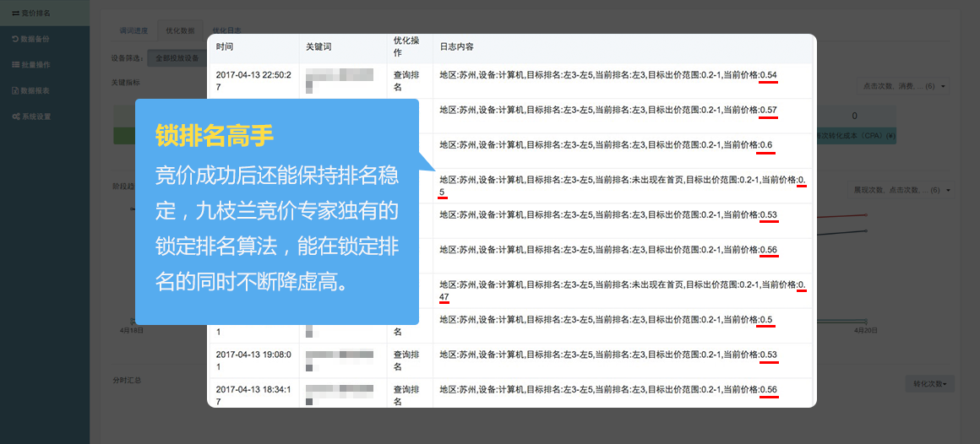The image size is (980, 444).
Task: Click the 关键指标 section label
Action: (x=126, y=83)
